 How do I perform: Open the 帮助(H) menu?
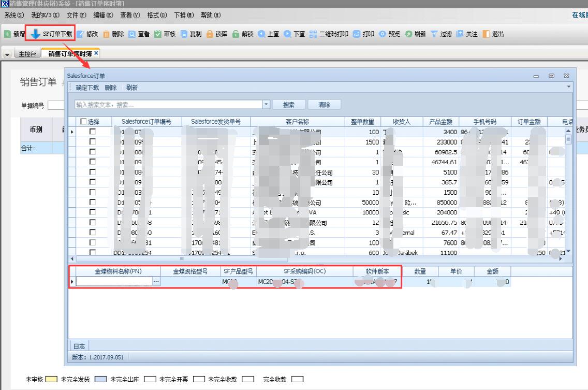[x=211, y=15]
